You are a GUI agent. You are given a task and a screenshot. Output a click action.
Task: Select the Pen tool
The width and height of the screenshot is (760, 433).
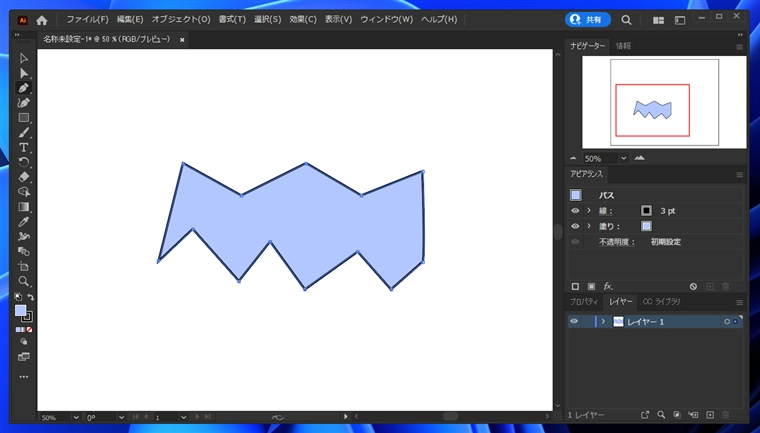coord(23,88)
